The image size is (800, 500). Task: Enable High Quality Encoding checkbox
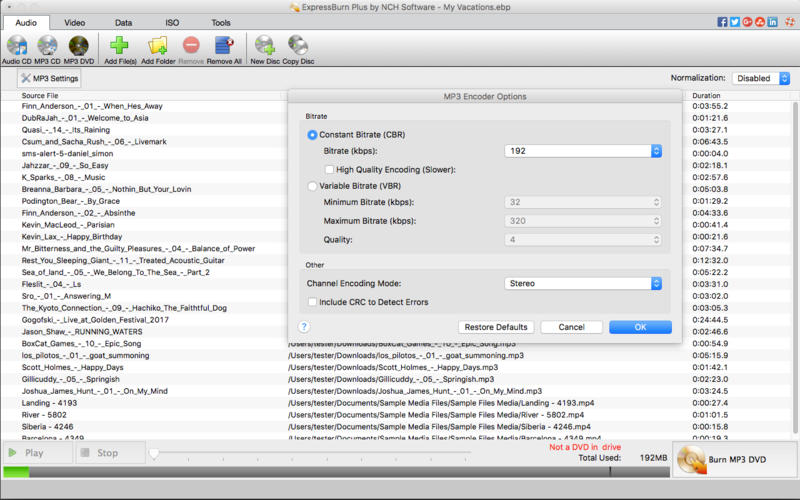coord(330,169)
